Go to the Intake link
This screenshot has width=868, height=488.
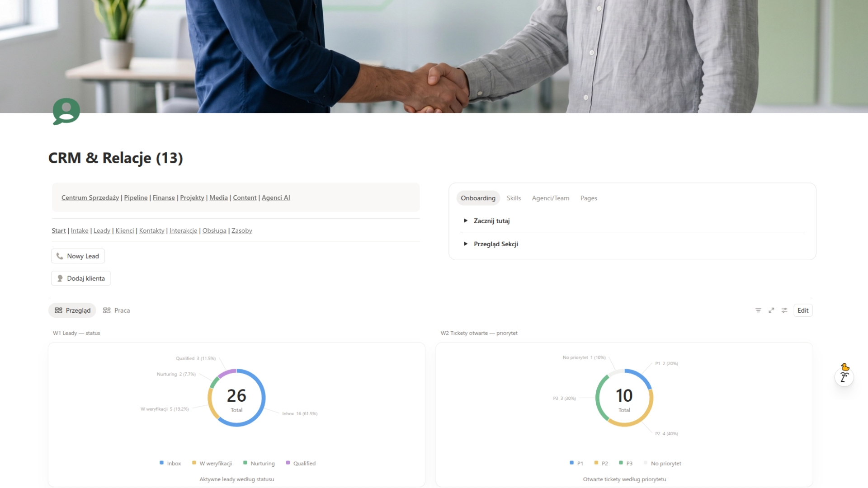(x=80, y=230)
